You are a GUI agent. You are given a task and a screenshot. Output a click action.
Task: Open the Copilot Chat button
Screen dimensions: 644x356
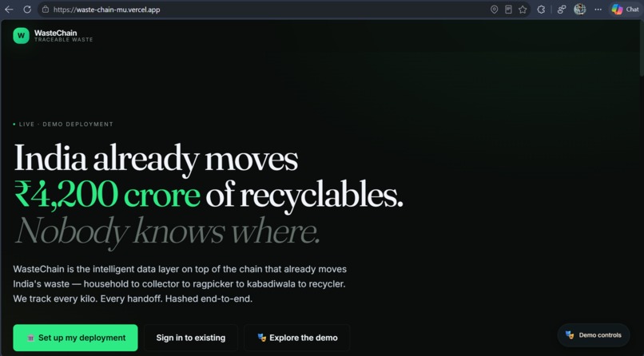pos(625,10)
